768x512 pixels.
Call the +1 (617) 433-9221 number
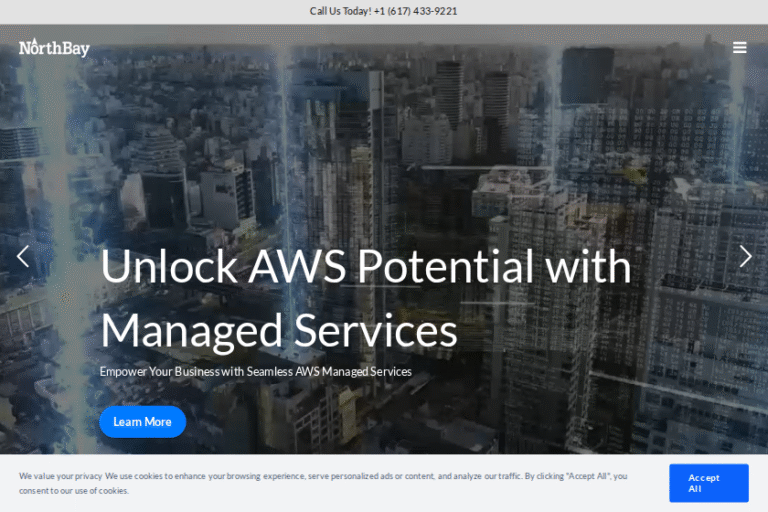coord(415,11)
